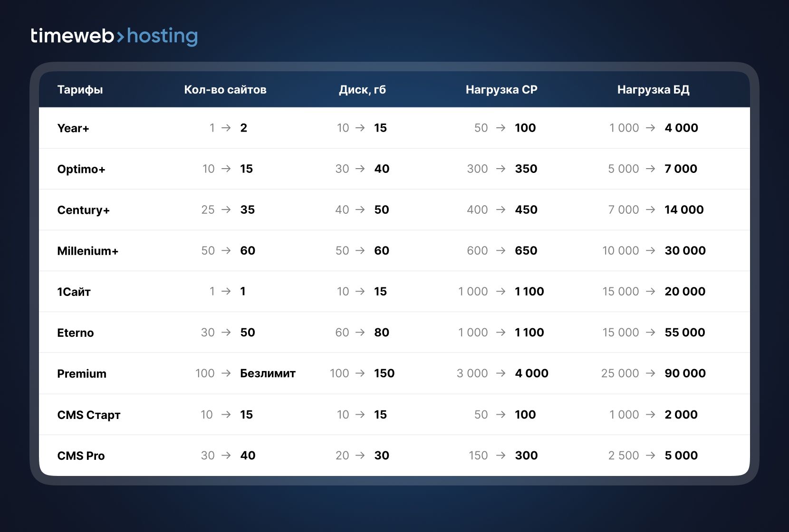Open the Year+ tariff row label
Image resolution: width=789 pixels, height=532 pixels.
pyautogui.click(x=73, y=128)
